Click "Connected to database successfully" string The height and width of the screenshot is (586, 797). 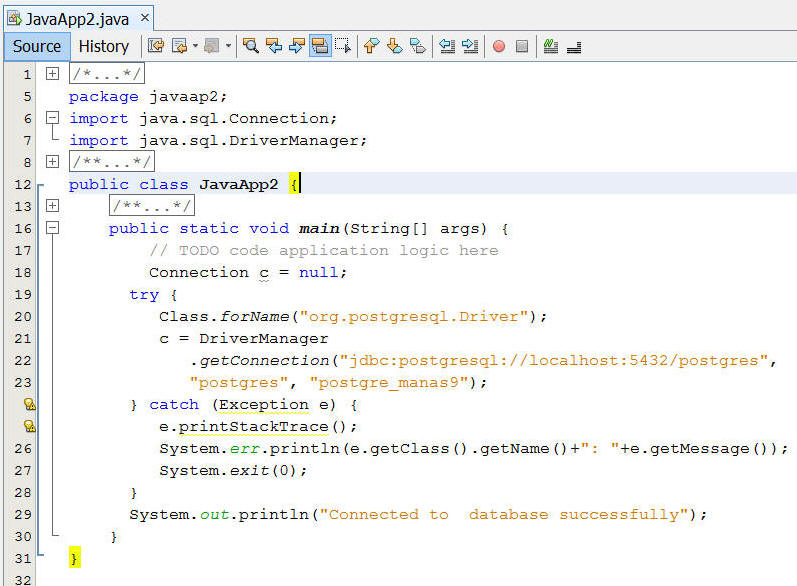[x=504, y=514]
